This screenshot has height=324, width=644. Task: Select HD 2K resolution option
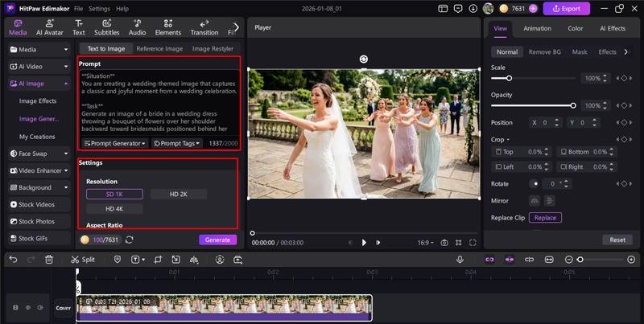coord(177,194)
